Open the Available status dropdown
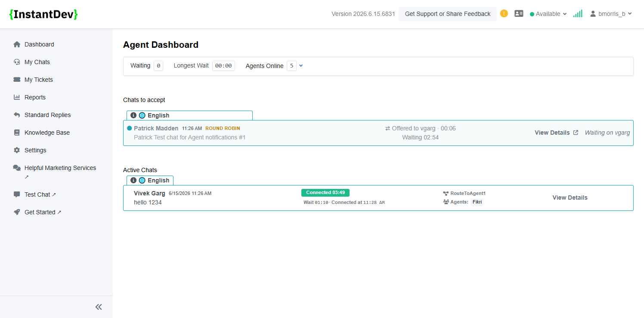 [548, 14]
